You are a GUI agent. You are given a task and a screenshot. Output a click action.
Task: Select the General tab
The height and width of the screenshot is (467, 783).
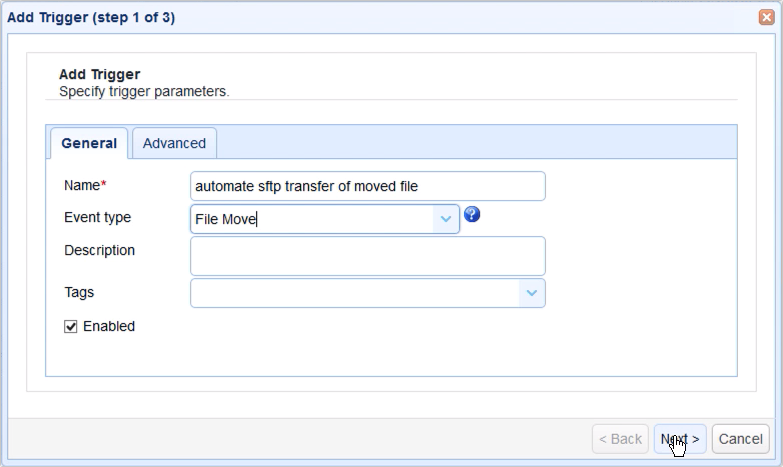(x=89, y=143)
